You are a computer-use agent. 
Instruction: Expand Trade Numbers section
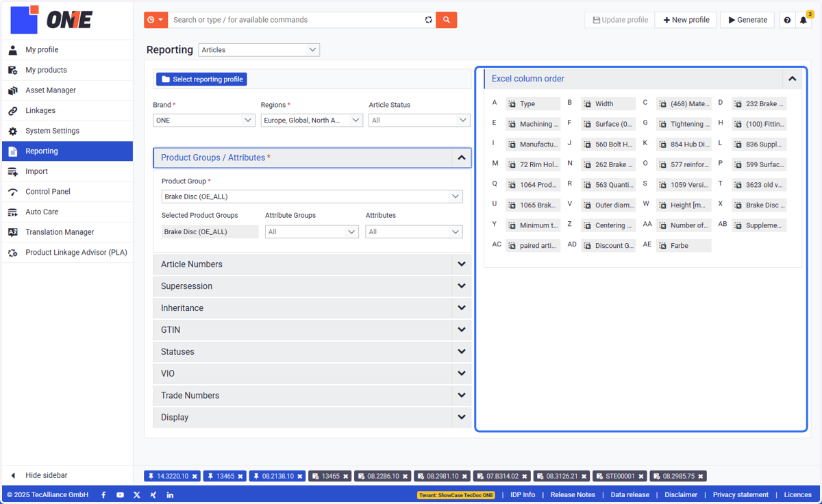point(312,396)
